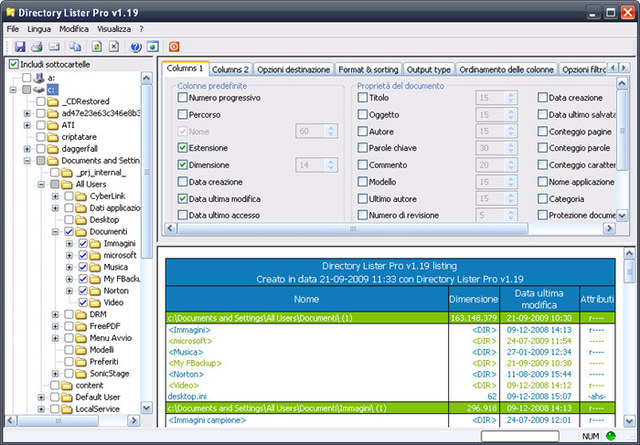The image size is (640, 445).
Task: Click the green refresh listing icon
Action: pyautogui.click(x=97, y=47)
